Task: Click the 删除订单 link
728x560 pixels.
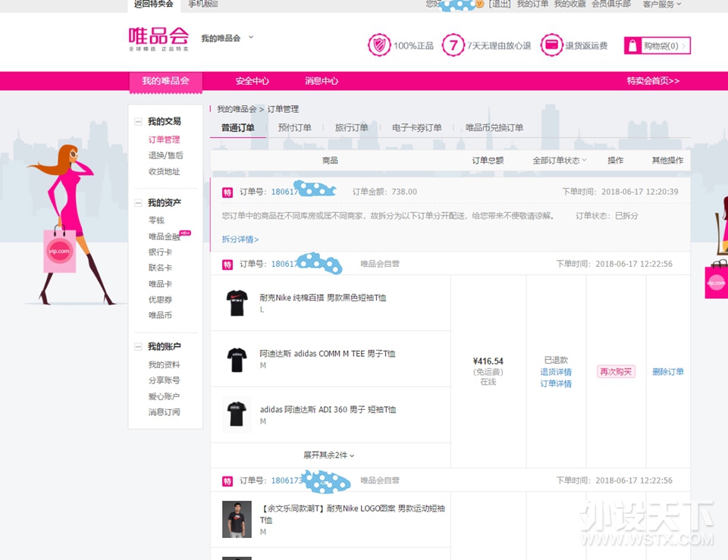Action: pos(667,372)
